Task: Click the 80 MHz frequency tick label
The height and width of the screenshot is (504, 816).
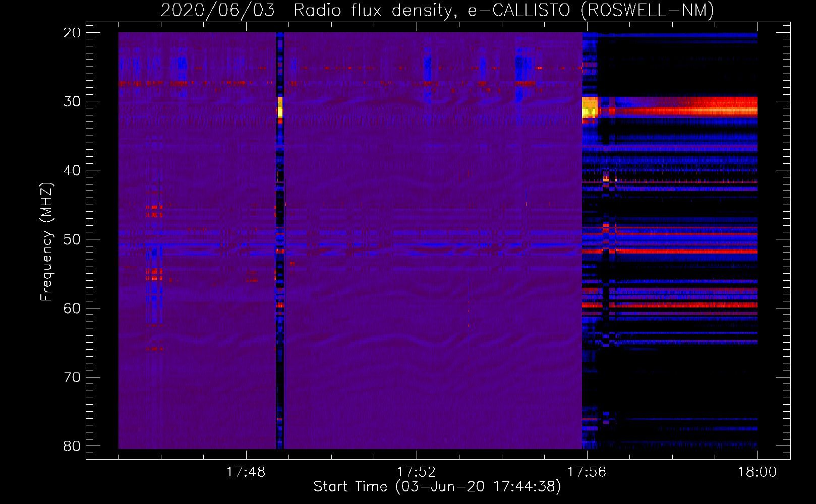Action: 72,446
